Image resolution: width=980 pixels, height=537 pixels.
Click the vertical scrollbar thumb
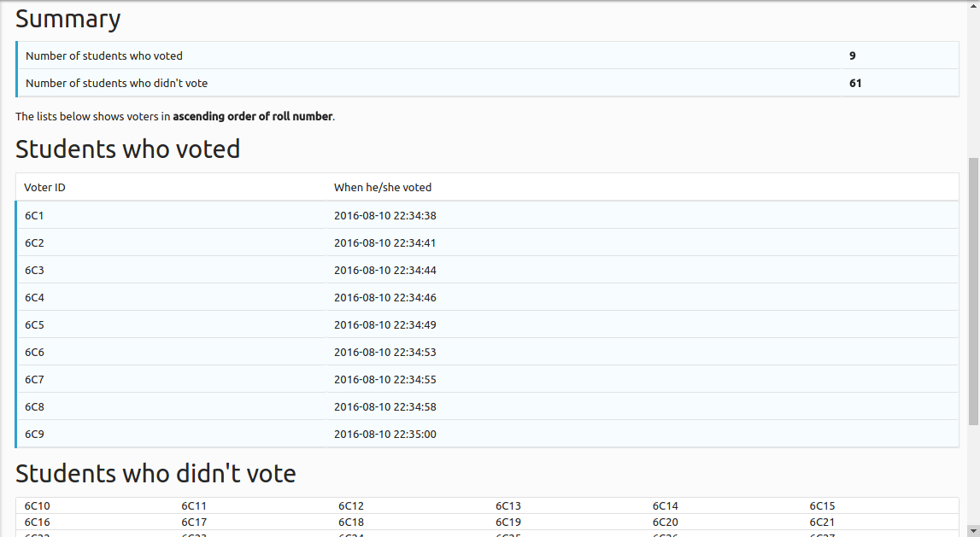tap(974, 292)
